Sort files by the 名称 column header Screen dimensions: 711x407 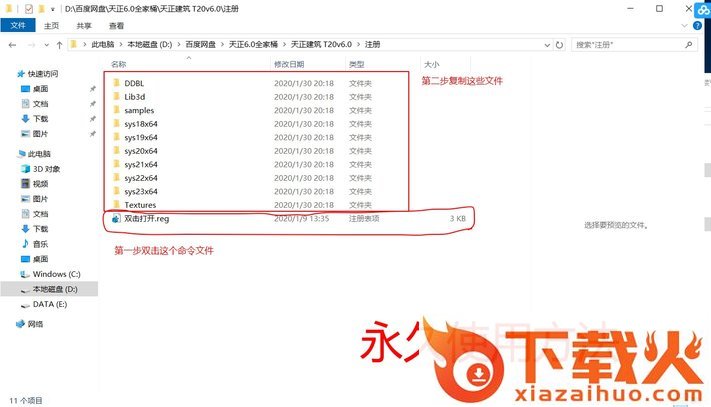(x=119, y=64)
